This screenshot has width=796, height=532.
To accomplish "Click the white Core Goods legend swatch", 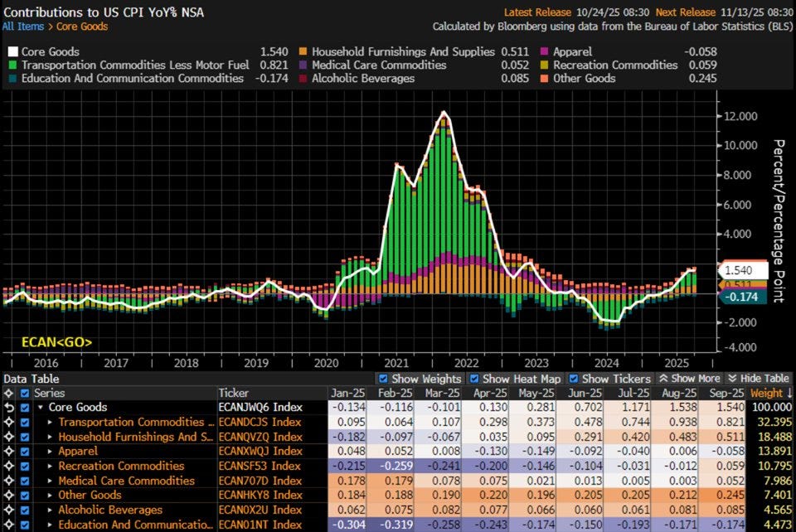I will (x=13, y=50).
